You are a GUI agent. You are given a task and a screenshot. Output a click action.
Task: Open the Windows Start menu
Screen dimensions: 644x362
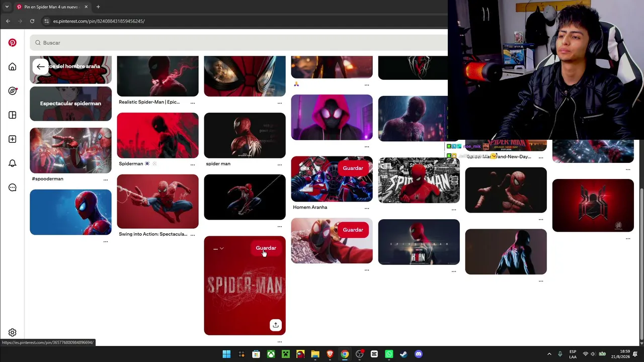tap(226, 354)
